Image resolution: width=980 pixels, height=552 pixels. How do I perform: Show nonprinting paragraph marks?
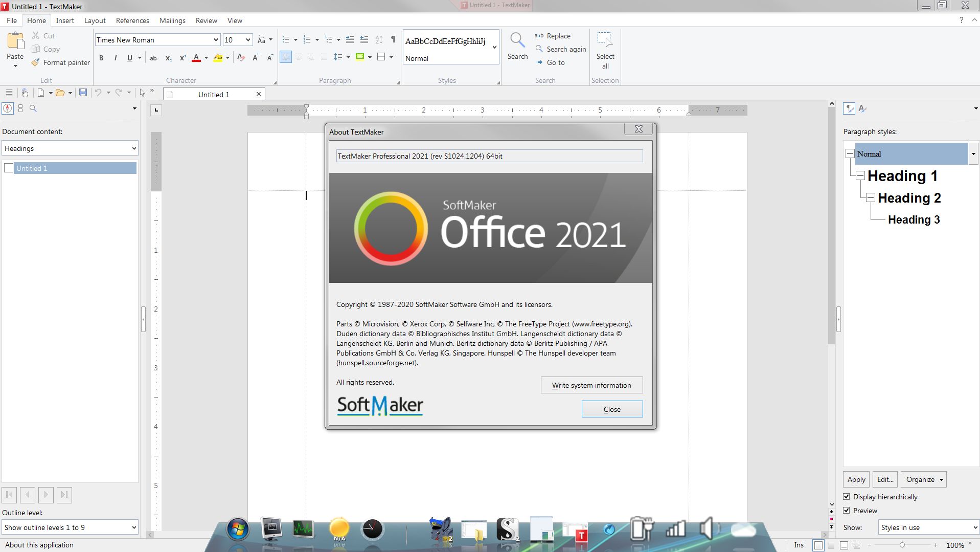pos(393,39)
